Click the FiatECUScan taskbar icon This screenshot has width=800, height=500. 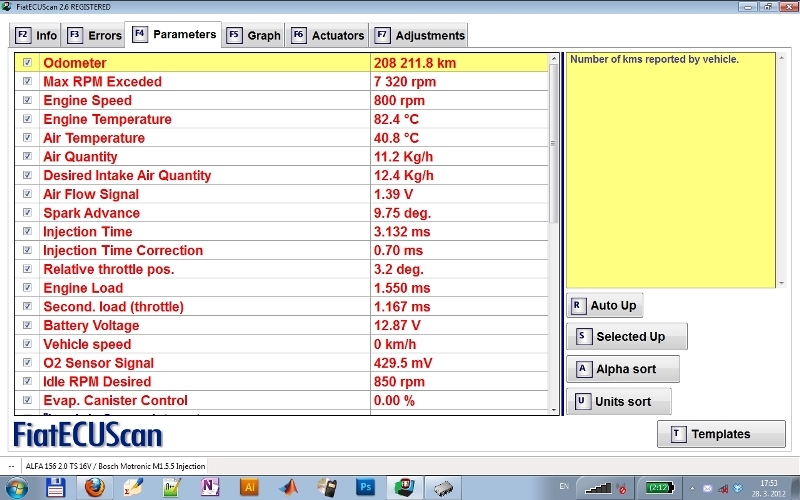click(404, 487)
